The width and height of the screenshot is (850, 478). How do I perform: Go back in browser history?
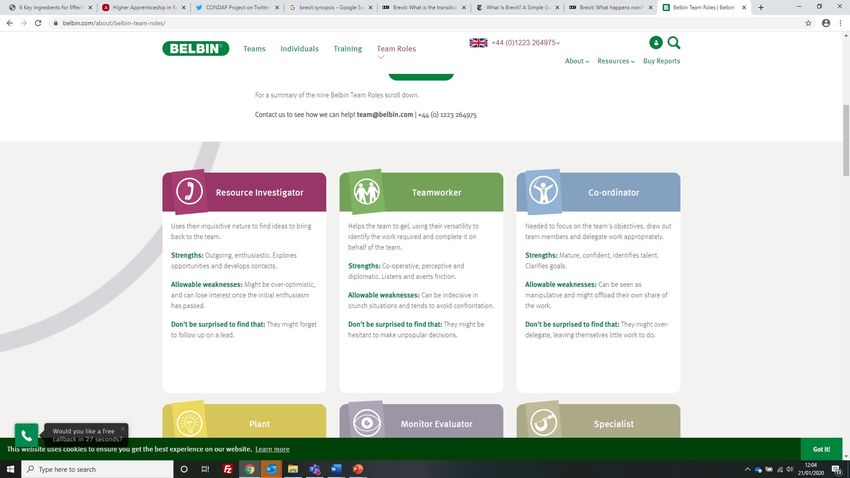(10, 23)
